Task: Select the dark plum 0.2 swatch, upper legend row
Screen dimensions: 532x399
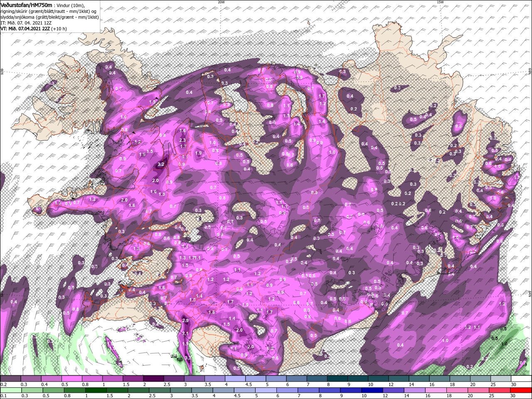Action: click(x=10, y=379)
